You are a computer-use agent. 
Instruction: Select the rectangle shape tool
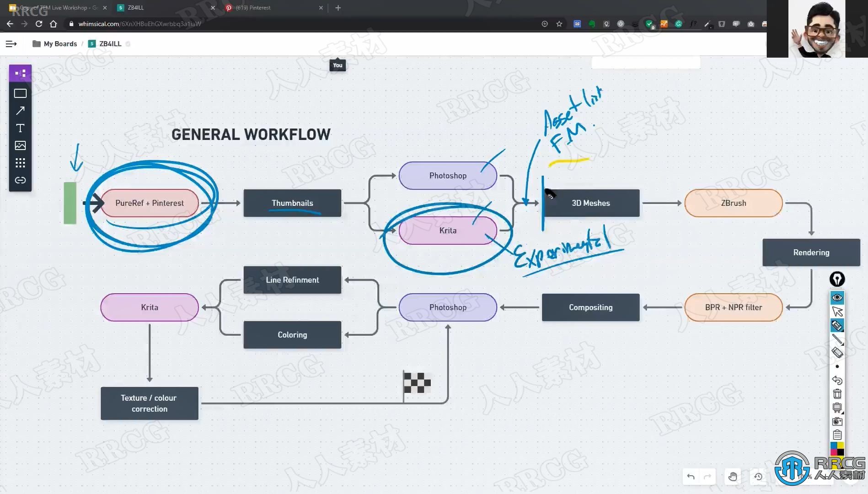[20, 93]
